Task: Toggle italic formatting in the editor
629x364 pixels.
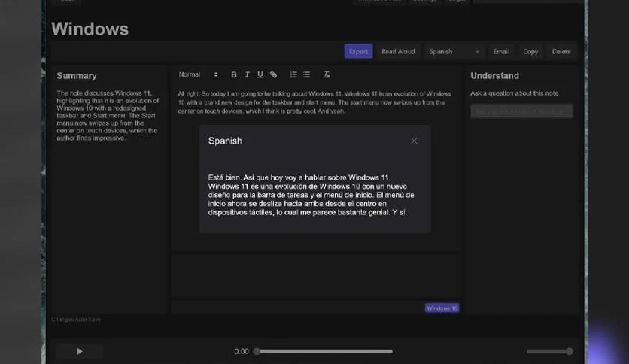Action: [x=247, y=74]
